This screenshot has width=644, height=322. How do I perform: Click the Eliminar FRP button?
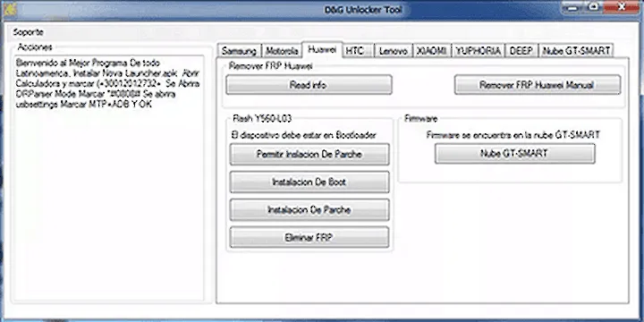(309, 237)
